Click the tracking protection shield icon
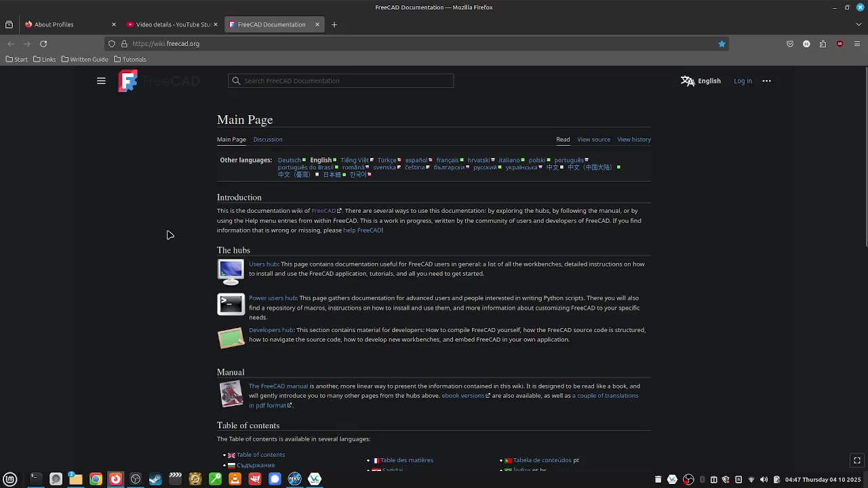The width and height of the screenshot is (868, 488). click(112, 43)
